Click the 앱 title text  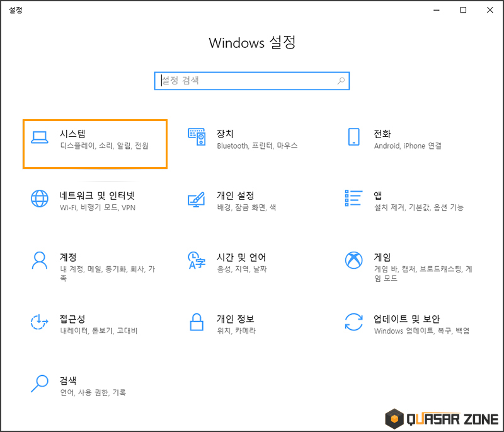pyautogui.click(x=377, y=196)
